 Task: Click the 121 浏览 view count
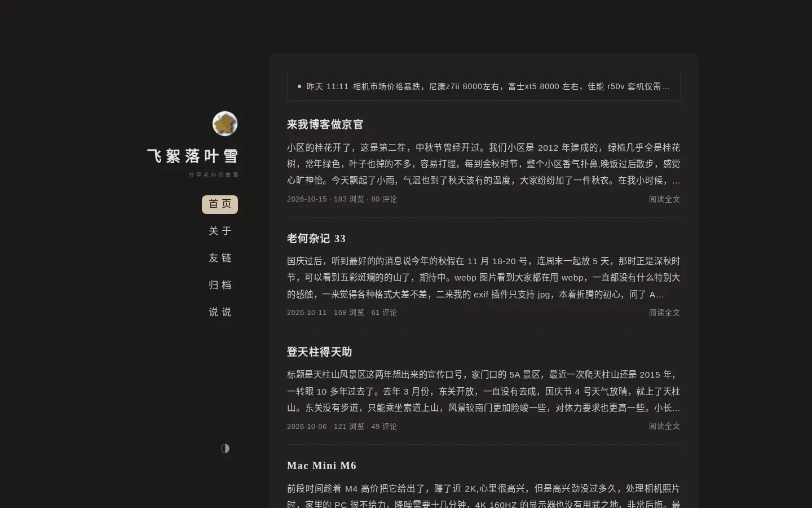click(349, 427)
